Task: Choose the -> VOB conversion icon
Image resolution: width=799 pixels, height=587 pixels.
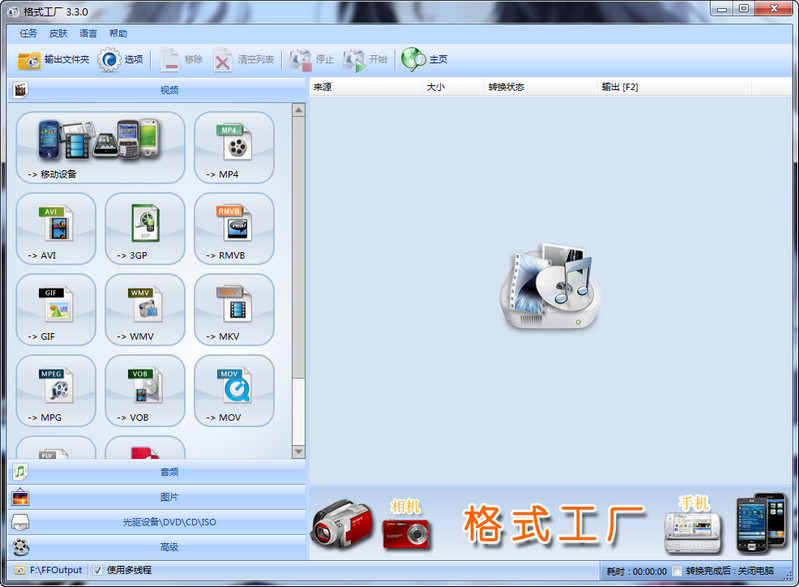Action: tap(145, 391)
